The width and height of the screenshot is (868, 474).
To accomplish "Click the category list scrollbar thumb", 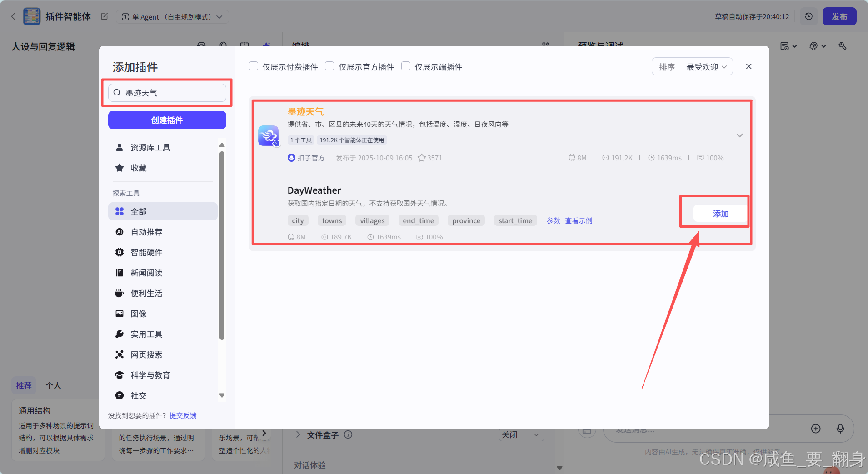I will (x=222, y=245).
